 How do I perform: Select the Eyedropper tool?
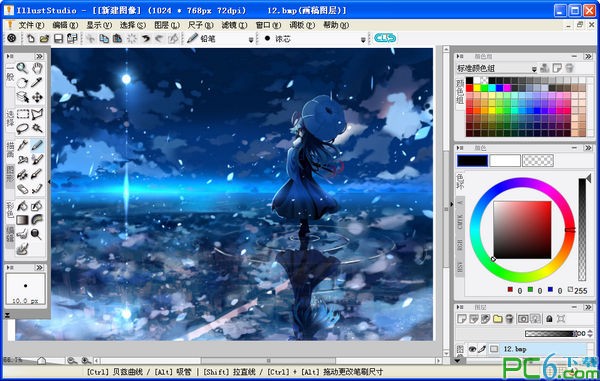(x=37, y=83)
